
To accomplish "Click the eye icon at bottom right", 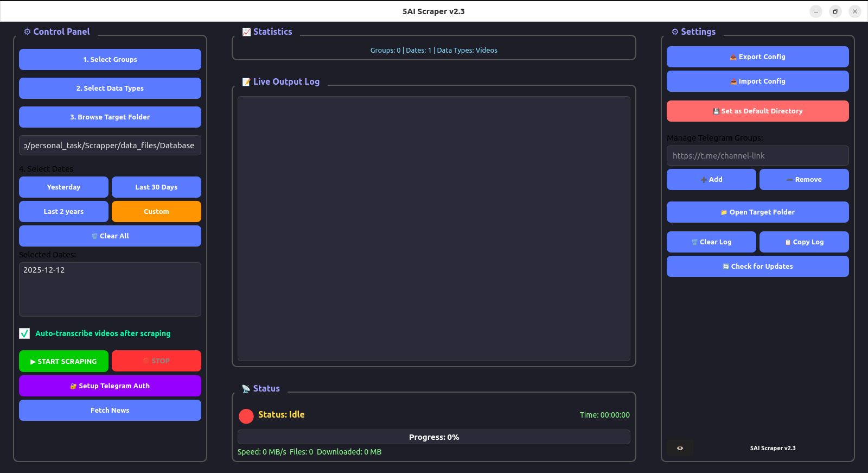I will click(x=680, y=448).
